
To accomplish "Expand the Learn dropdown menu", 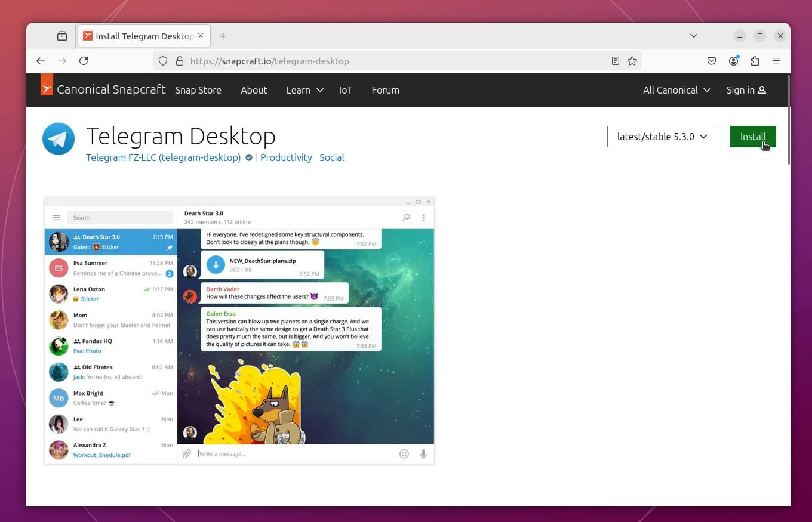I will click(x=304, y=90).
